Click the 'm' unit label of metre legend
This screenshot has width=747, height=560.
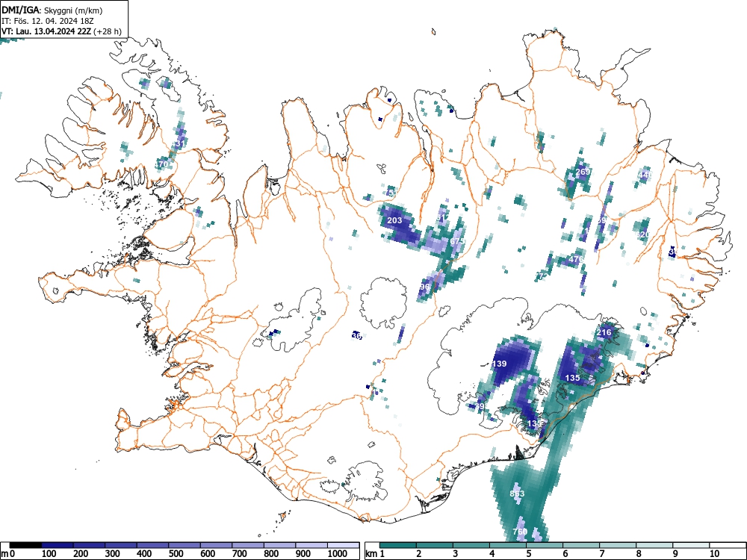click(5, 554)
